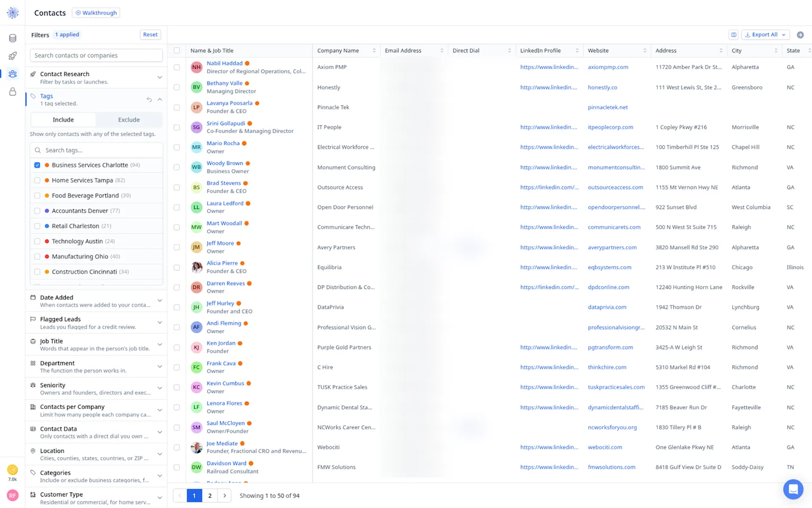Open Bethany Valle's contact name link
Viewport: 812px width, 508px height.
click(x=225, y=83)
